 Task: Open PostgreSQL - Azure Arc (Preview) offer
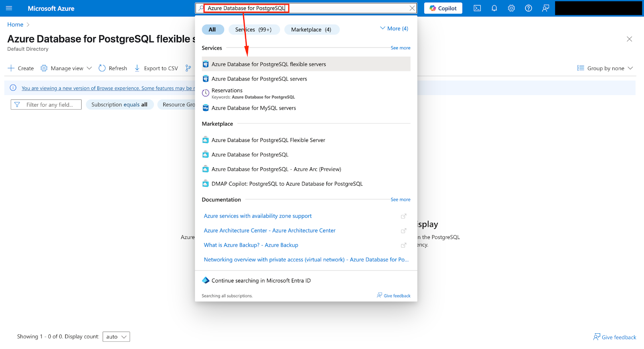306,169
